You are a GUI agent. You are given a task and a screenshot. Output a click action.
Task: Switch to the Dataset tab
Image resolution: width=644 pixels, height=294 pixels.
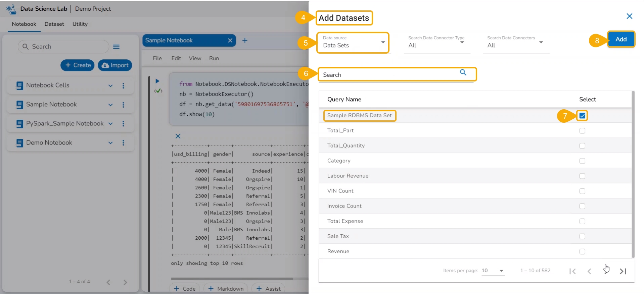pyautogui.click(x=54, y=24)
